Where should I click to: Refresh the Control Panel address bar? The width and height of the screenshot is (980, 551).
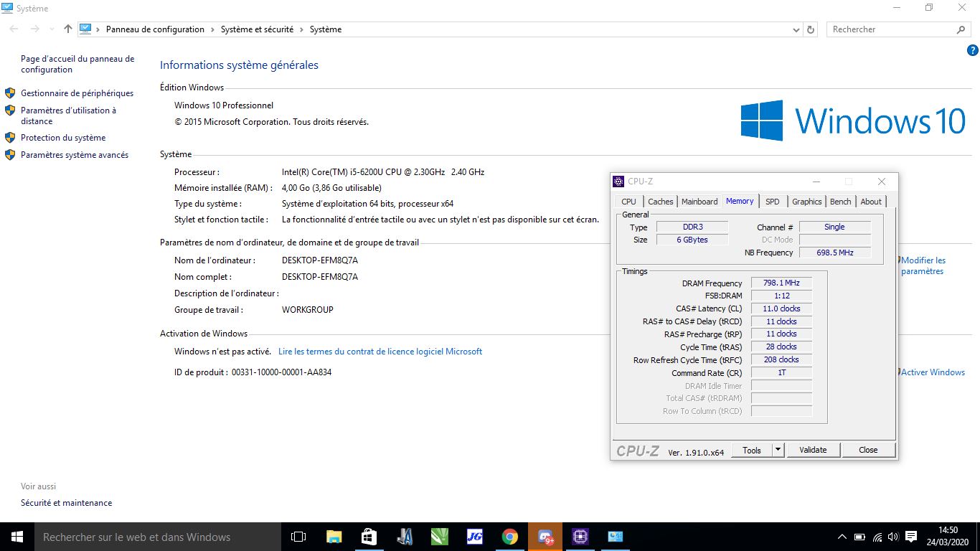[811, 29]
